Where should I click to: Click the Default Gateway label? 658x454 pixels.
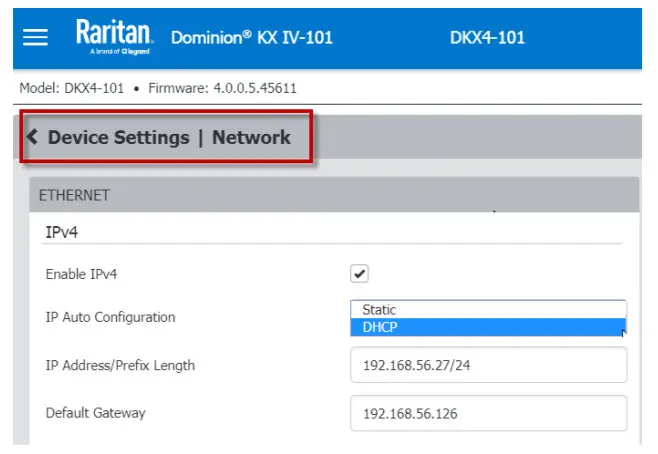tap(96, 413)
